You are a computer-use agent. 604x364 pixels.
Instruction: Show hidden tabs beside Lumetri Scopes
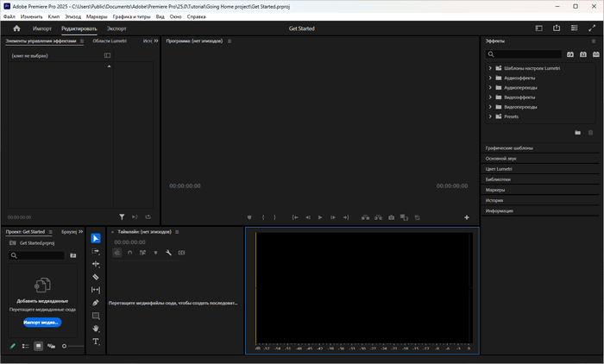156,41
